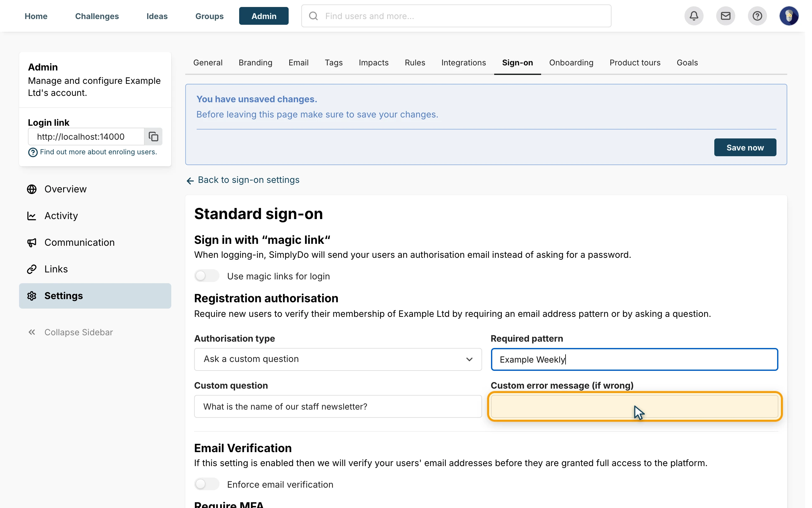The height and width of the screenshot is (508, 812).
Task: Open Find out more about enroling users
Action: tap(98, 152)
